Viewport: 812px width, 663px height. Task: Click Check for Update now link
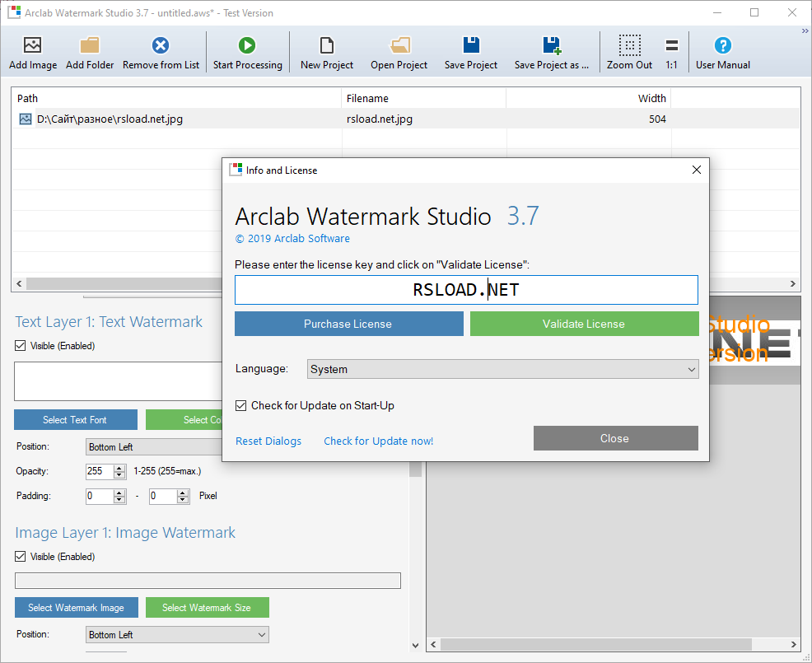[379, 441]
